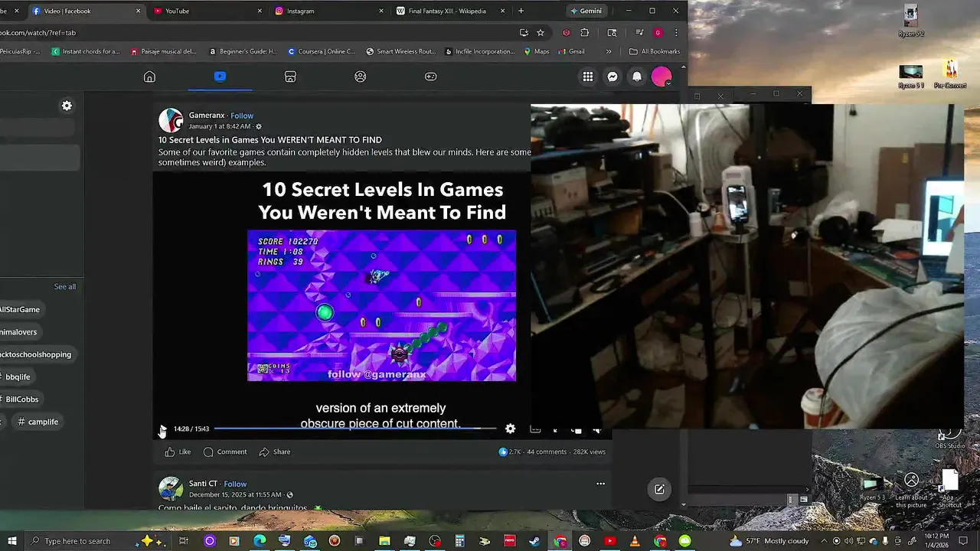
Task: Toggle captions on the video player
Action: click(535, 429)
